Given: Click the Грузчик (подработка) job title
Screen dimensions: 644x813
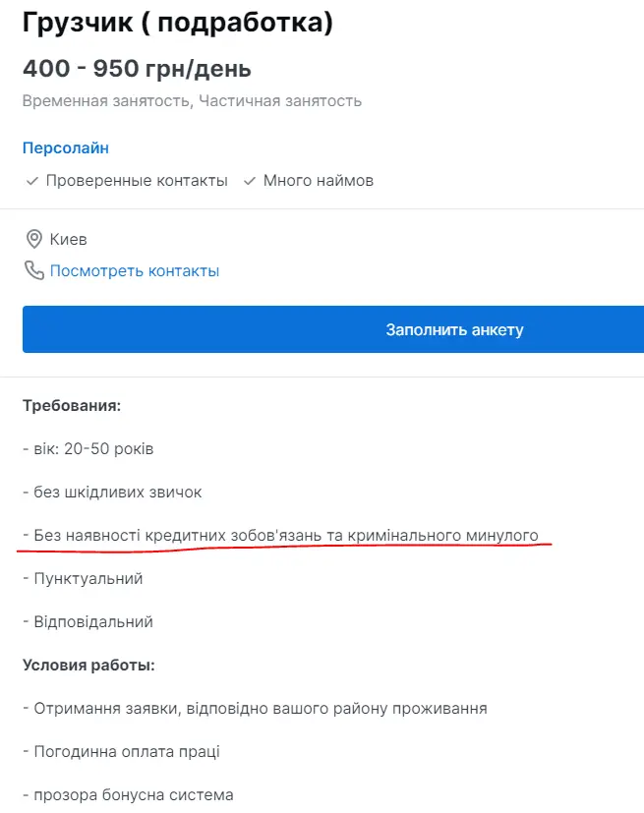Looking at the screenshot, I should 178,24.
